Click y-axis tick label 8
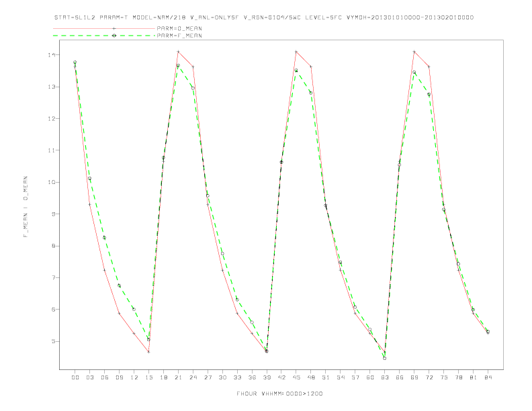 click(54, 246)
